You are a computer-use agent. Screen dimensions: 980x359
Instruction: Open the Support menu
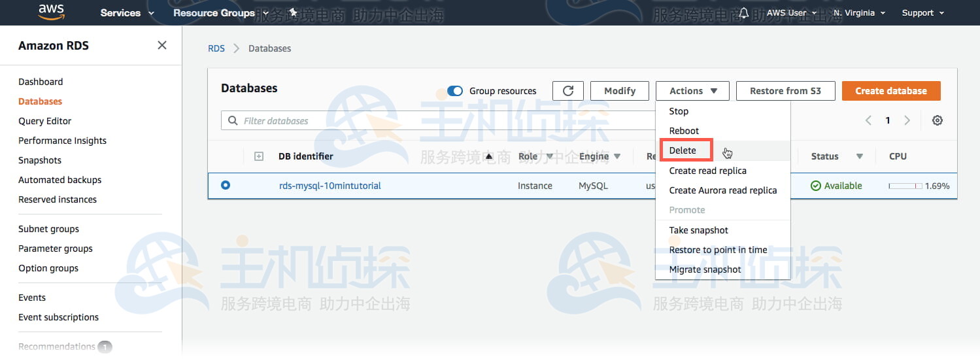tap(923, 12)
